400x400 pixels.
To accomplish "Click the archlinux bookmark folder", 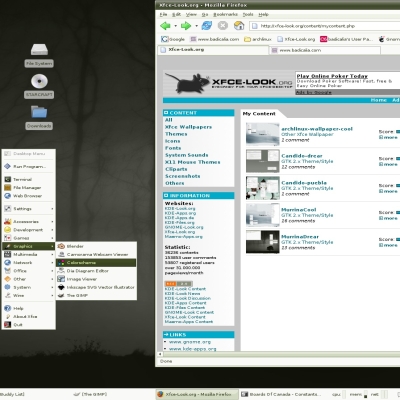I will pyautogui.click(x=258, y=39).
